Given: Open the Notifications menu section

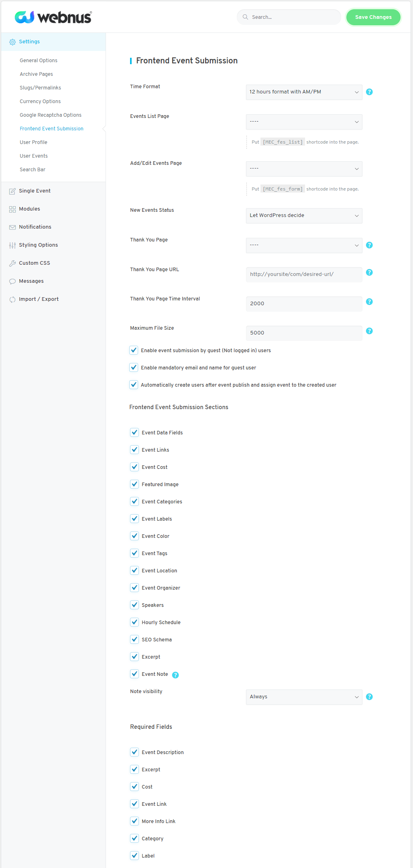Looking at the screenshot, I should [x=35, y=227].
